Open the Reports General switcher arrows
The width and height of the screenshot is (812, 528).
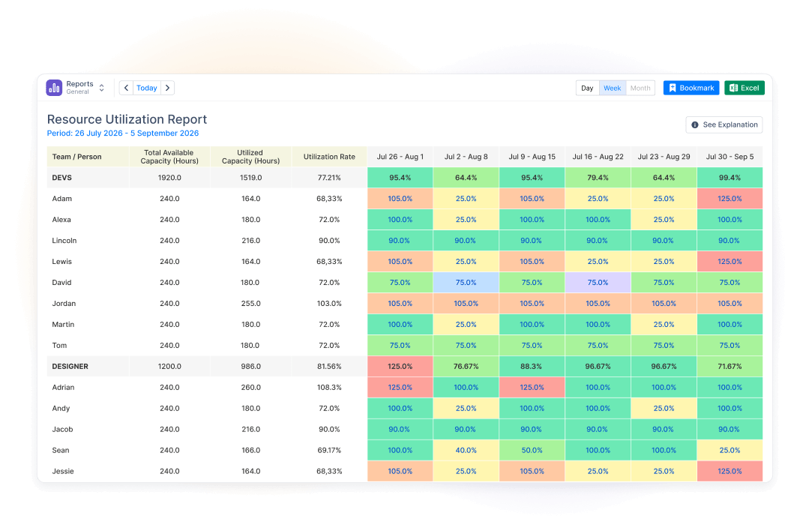[x=101, y=88]
